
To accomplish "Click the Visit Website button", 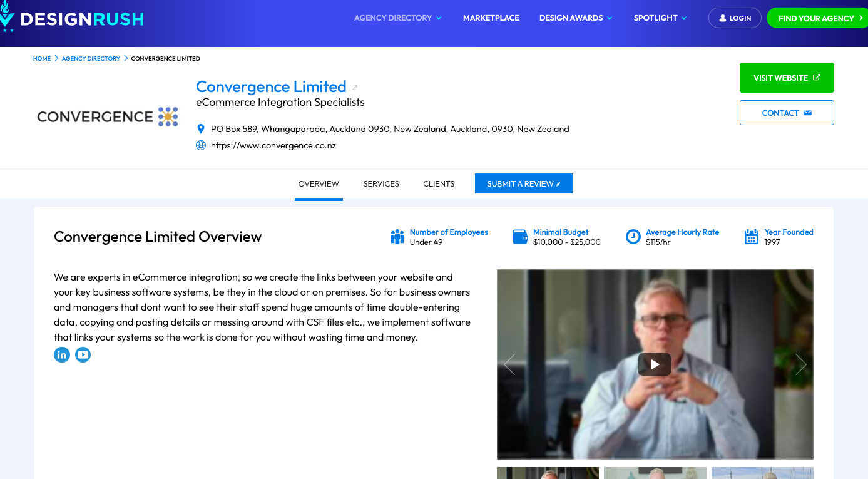I will [x=787, y=78].
